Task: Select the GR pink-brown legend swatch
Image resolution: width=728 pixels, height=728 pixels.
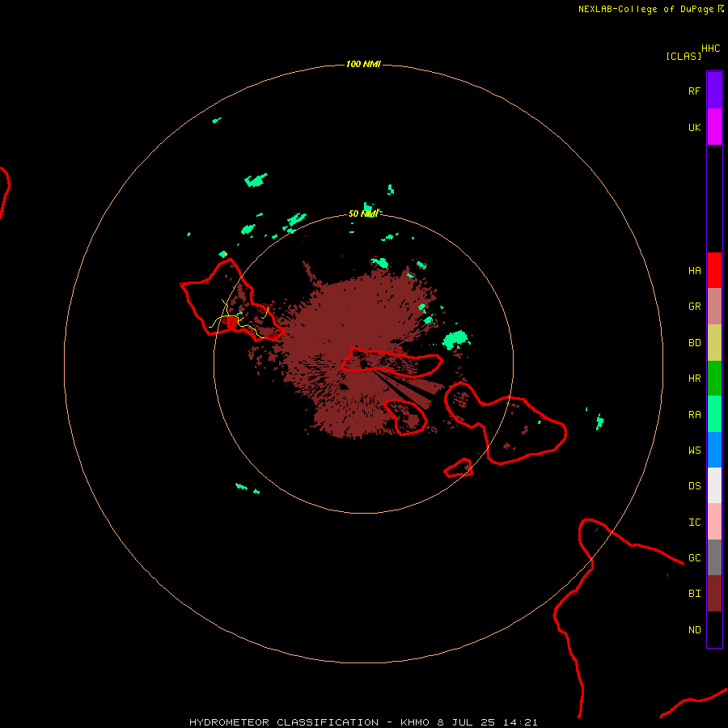Action: click(714, 307)
